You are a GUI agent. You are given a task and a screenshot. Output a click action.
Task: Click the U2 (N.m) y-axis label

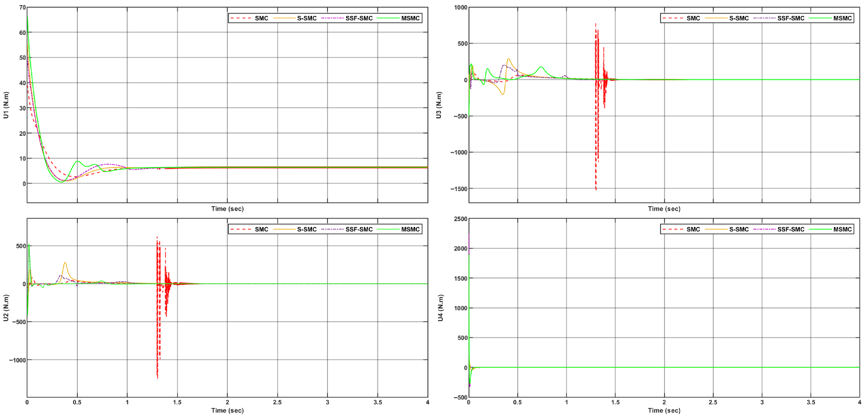(x=6, y=308)
